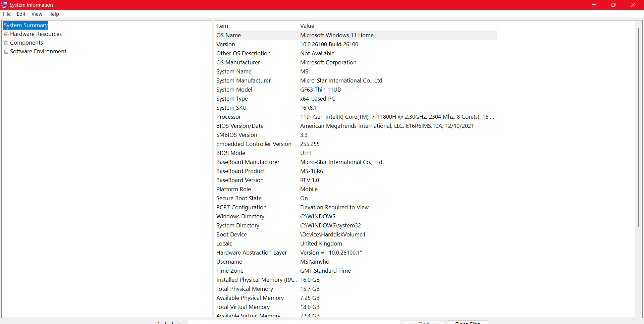Select the Hardware Abstraction Layer row
Screen dimensions: 644x324
(x=356, y=253)
